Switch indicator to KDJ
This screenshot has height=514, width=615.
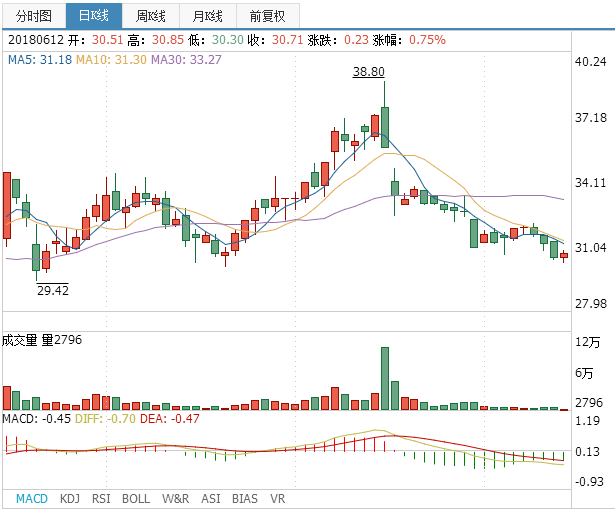70,498
